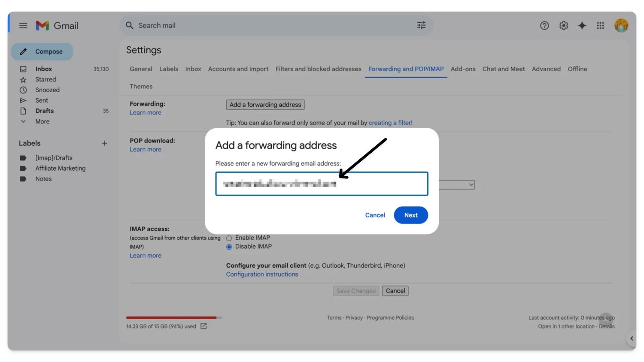Select the Enable IMAP radio button
Image resolution: width=644 pixels, height=362 pixels.
pos(229,238)
